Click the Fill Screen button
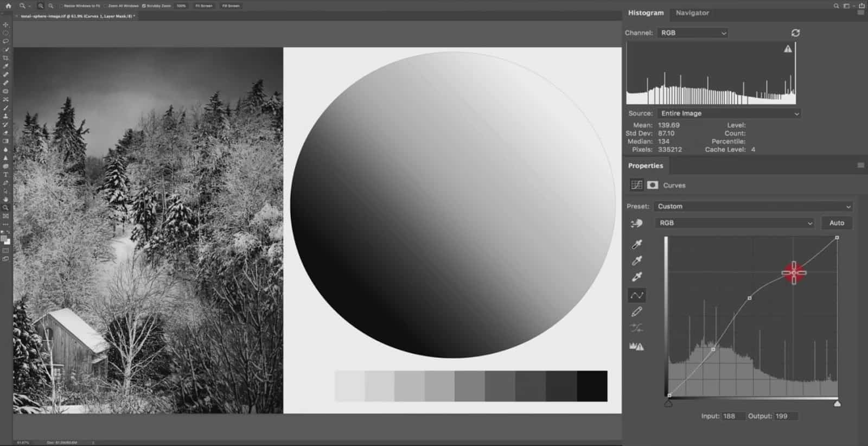The image size is (868, 446). click(231, 6)
